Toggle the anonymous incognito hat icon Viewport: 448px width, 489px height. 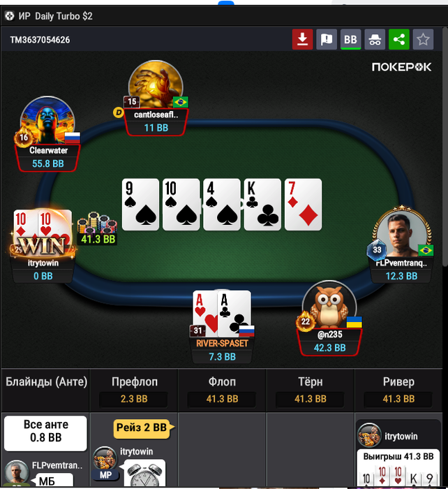click(x=375, y=39)
